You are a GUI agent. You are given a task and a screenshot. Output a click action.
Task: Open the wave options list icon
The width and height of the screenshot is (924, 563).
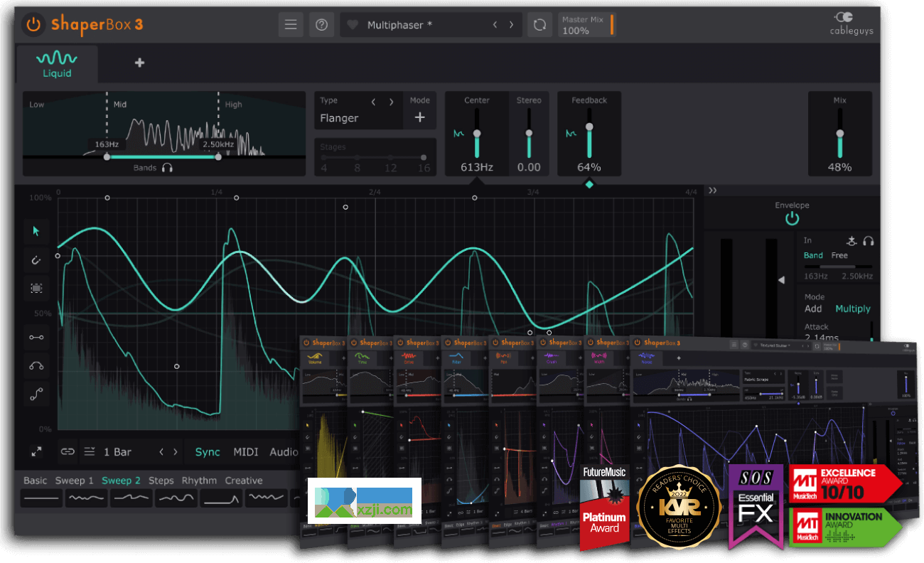pos(90,451)
